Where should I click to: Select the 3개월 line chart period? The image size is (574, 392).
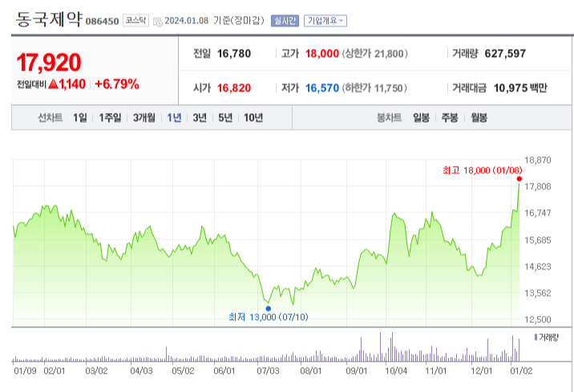[143, 118]
